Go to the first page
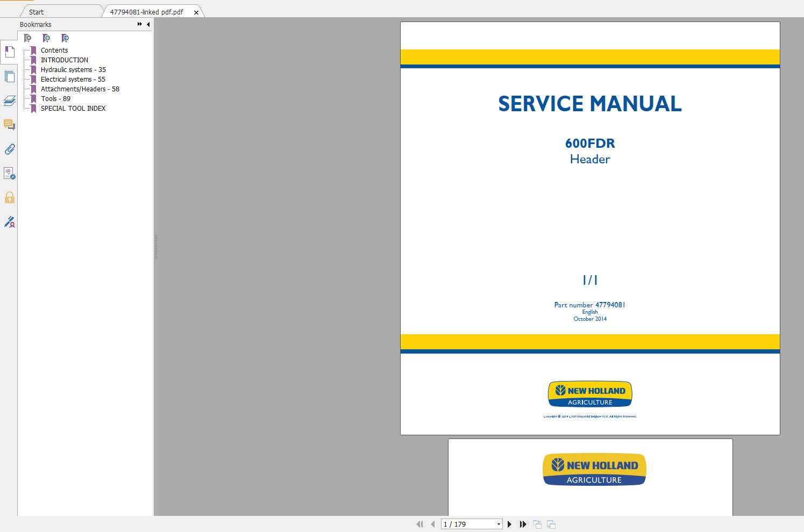Screen dimensions: 804x532 pyautogui.click(x=420, y=524)
